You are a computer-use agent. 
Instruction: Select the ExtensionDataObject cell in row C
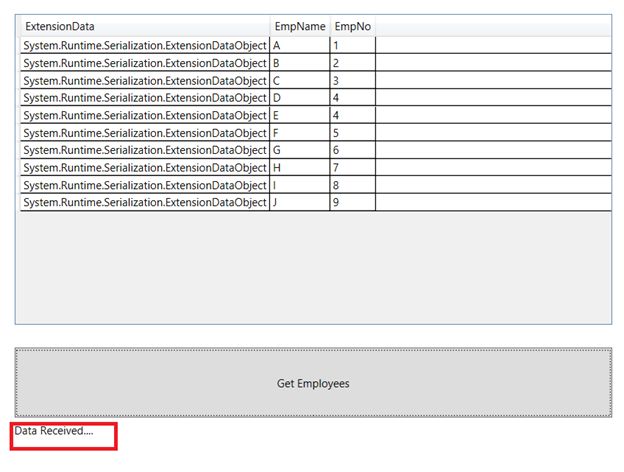(x=145, y=80)
